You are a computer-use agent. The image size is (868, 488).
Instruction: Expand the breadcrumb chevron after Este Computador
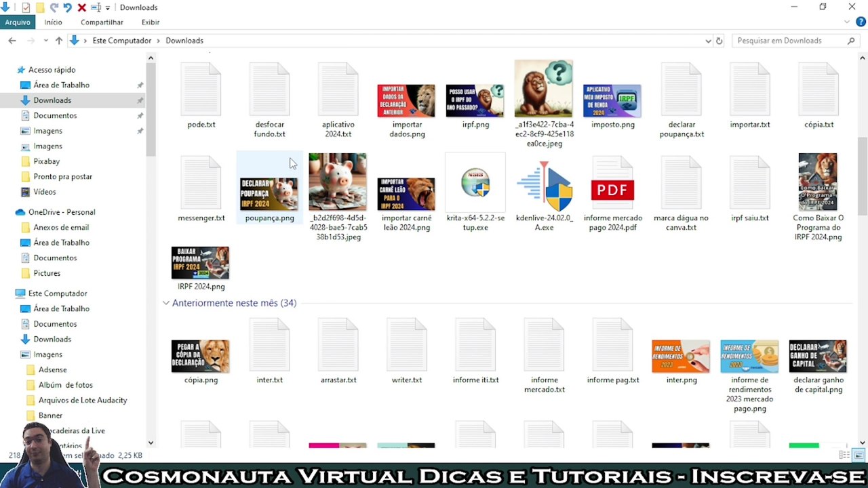(159, 41)
